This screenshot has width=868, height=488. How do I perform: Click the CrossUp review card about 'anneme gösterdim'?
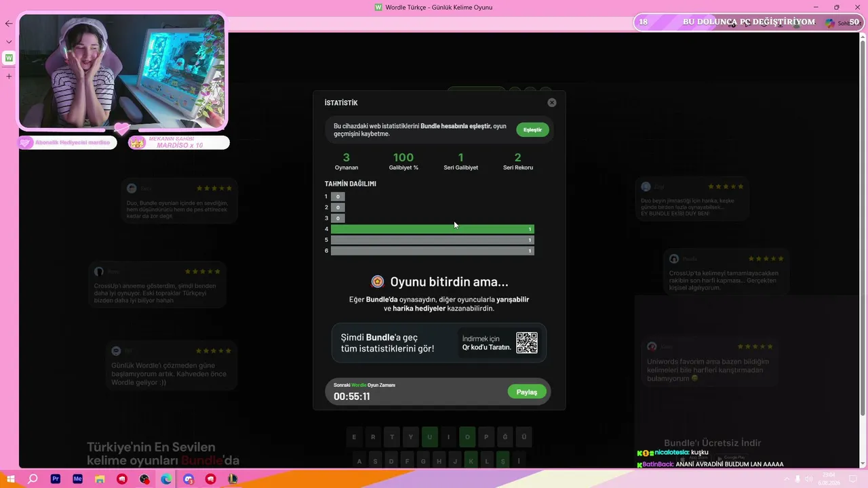click(158, 285)
